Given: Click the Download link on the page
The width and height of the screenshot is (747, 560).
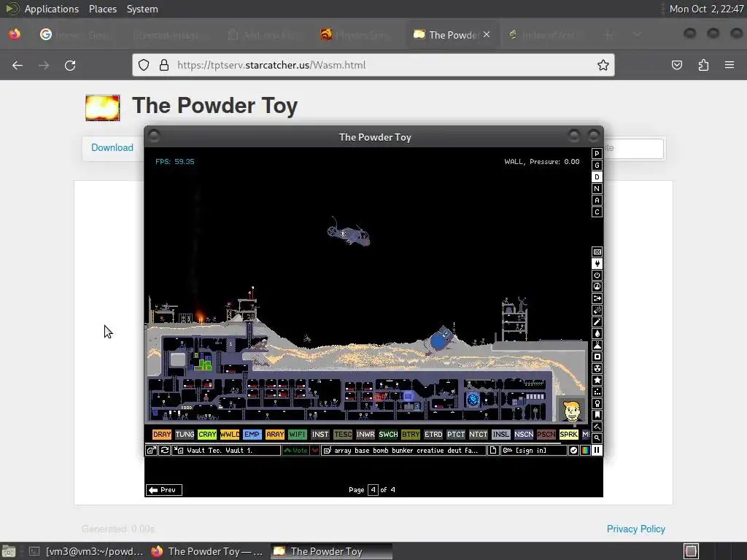Looking at the screenshot, I should tap(112, 147).
